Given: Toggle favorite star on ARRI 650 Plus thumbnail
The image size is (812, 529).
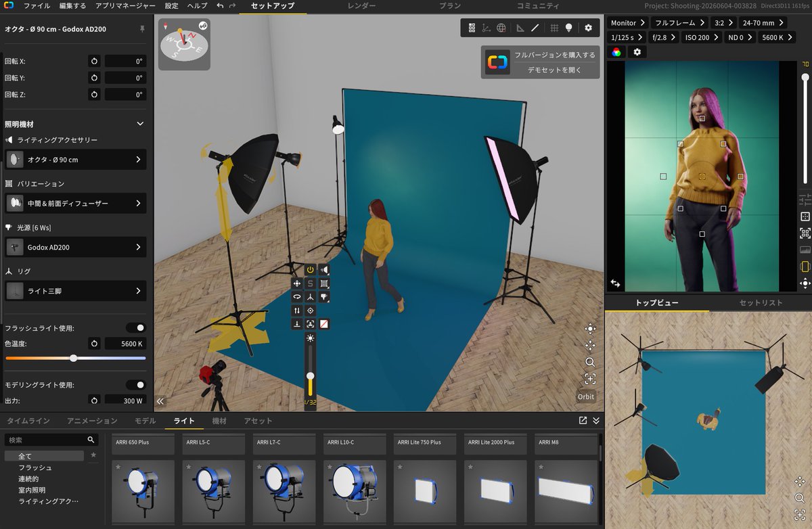Looking at the screenshot, I should [118, 466].
